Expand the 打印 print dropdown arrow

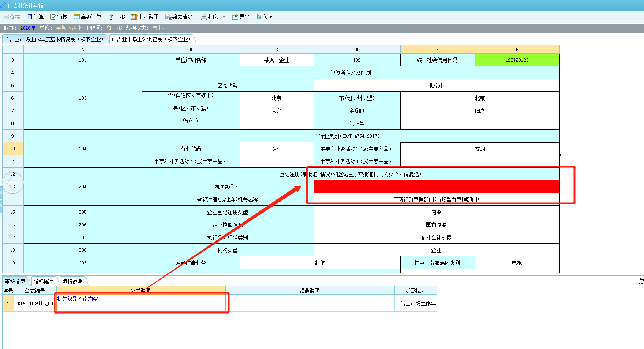tap(224, 17)
